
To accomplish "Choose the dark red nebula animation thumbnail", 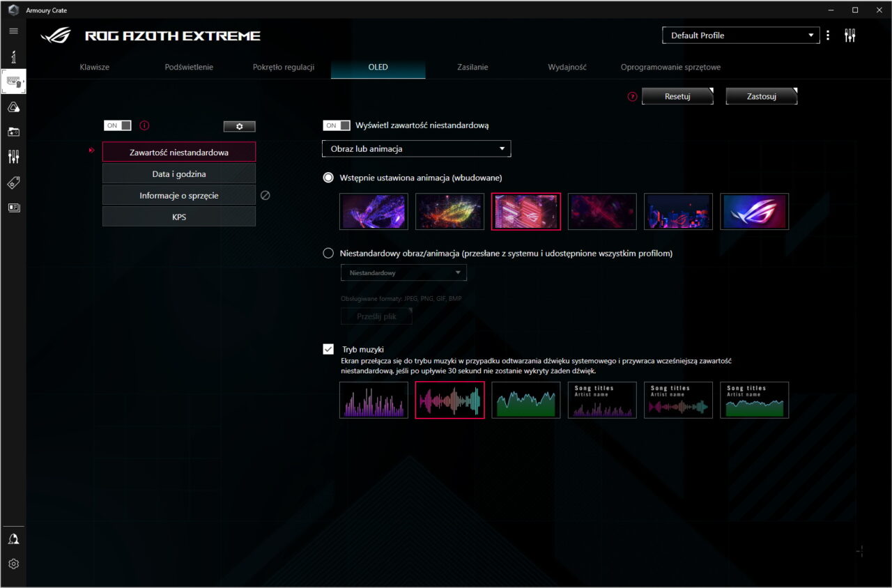I will 602,212.
